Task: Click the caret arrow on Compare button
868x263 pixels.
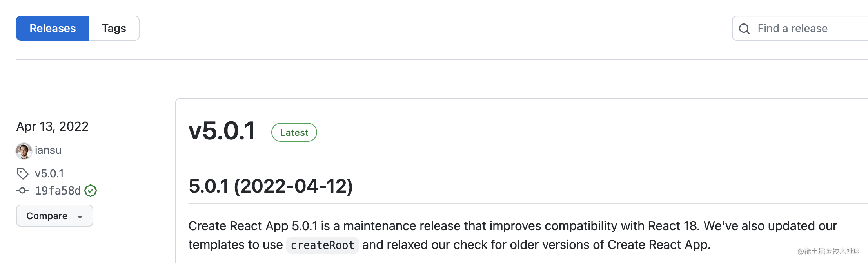Action: click(80, 216)
